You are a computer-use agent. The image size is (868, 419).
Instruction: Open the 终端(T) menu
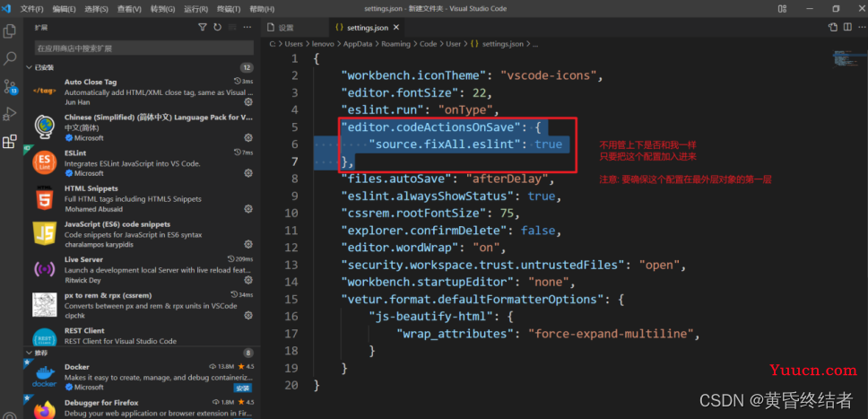(x=228, y=9)
